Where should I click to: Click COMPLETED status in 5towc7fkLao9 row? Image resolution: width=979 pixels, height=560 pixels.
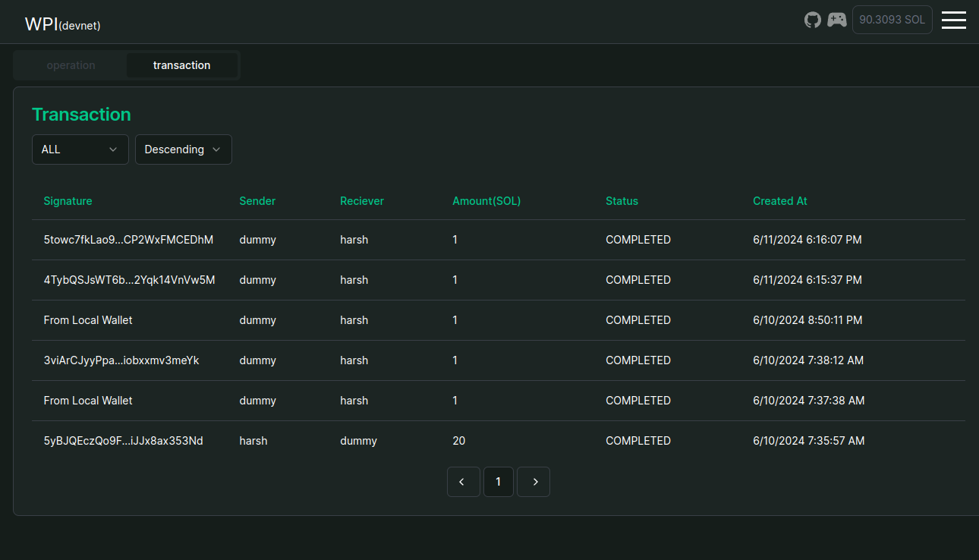pos(638,240)
